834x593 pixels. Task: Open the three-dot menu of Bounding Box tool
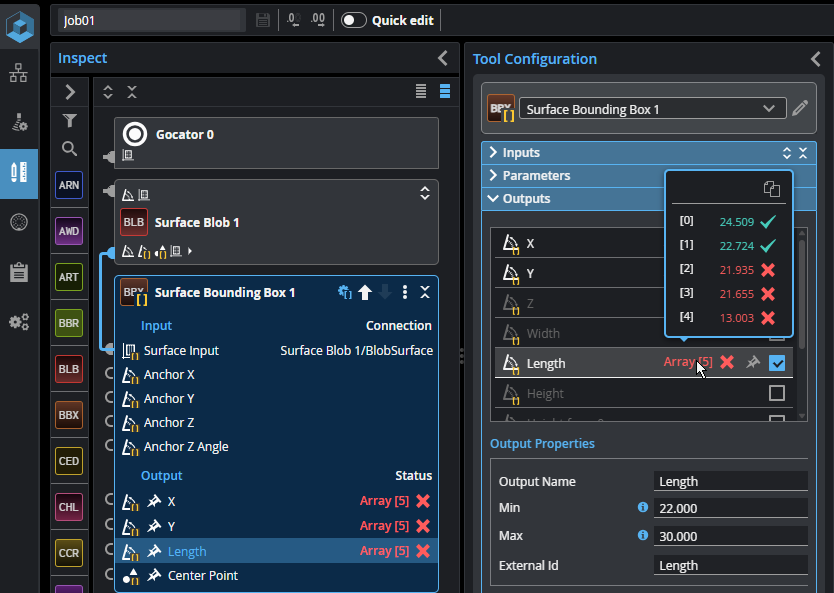click(x=404, y=292)
